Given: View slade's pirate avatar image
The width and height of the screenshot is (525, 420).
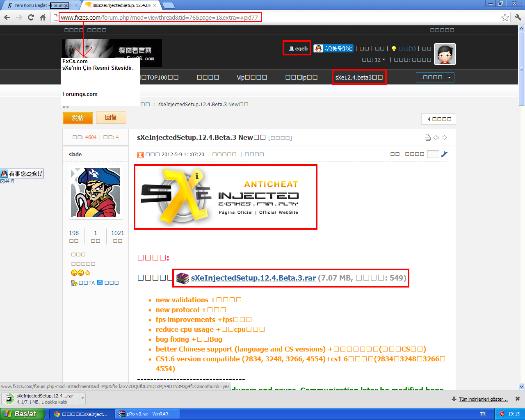Looking at the screenshot, I should click(96, 192).
